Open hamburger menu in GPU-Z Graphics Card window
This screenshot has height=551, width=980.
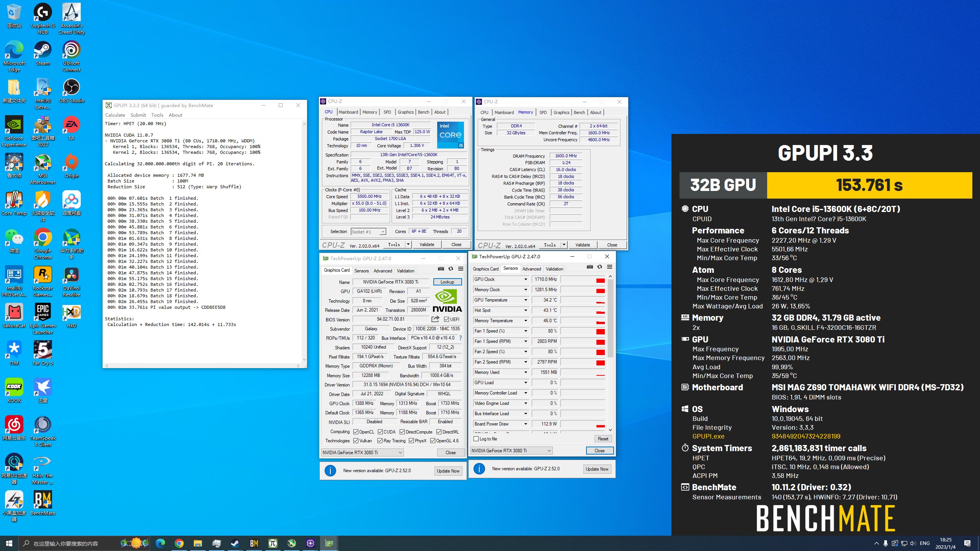pos(461,269)
